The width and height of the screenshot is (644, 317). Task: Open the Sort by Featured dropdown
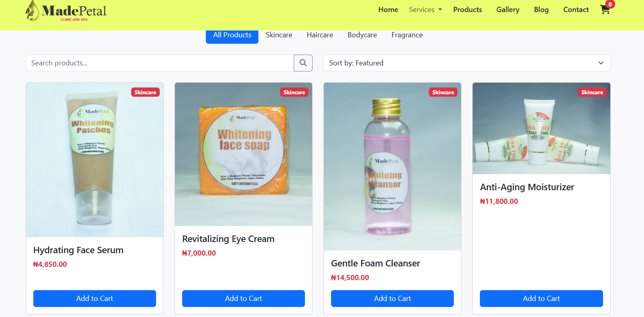[467, 63]
